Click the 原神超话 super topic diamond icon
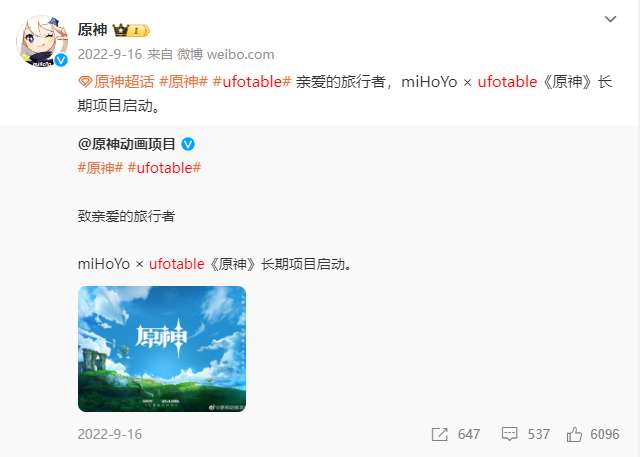This screenshot has width=640, height=457. click(x=84, y=82)
